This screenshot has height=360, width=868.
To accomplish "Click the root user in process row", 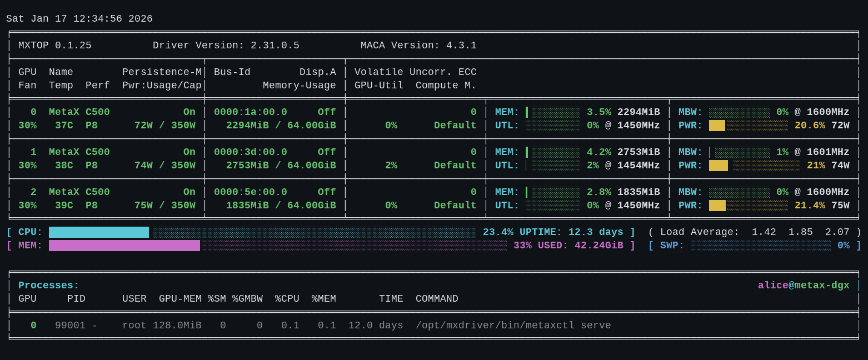I will tap(134, 326).
